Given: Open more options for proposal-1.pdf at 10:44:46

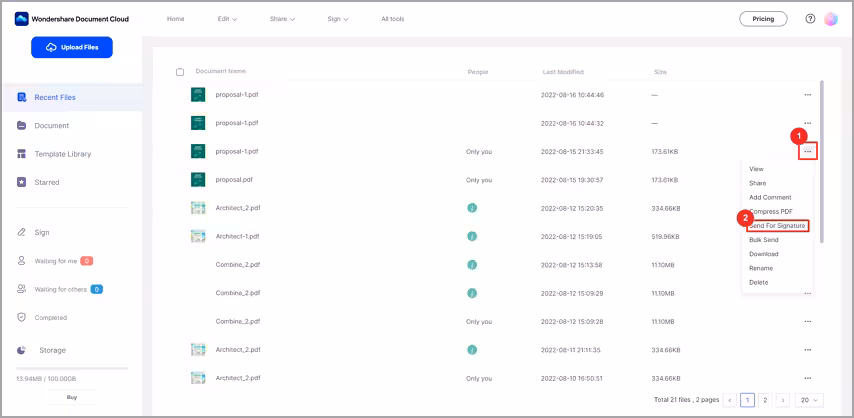Looking at the screenshot, I should tap(808, 95).
